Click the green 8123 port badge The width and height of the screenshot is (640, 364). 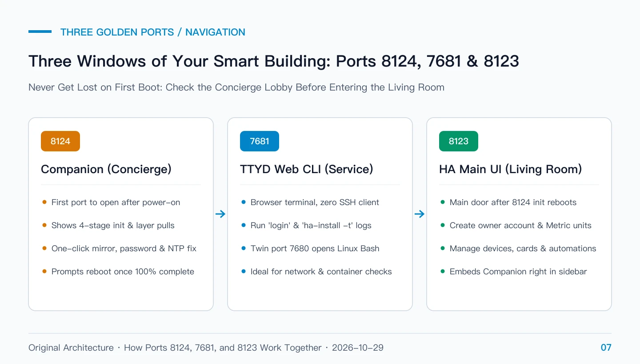click(459, 141)
